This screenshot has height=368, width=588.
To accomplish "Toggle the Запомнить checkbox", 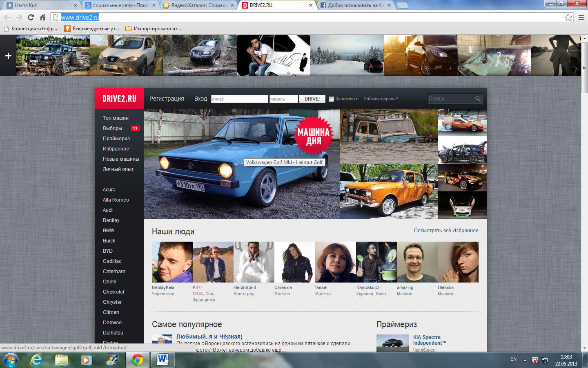I will (331, 99).
